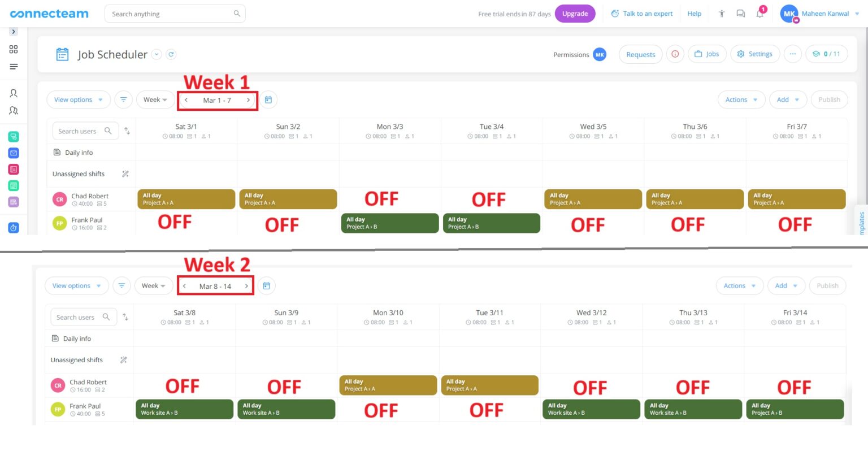This screenshot has width=868, height=460.
Task: Open the accessibility options icon in the top bar
Action: (x=722, y=14)
